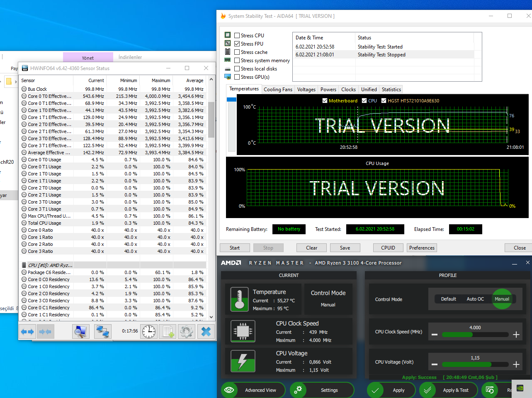Click blue vertical slider beside temperature graph

coord(231,99)
